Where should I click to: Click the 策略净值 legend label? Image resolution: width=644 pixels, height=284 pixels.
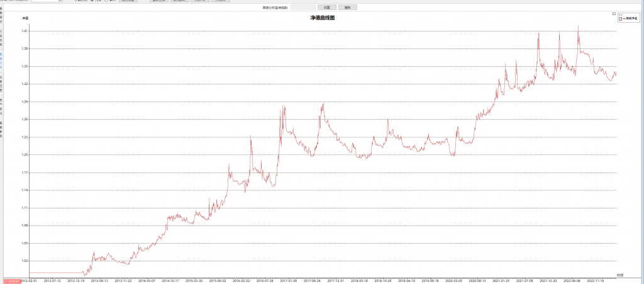tap(631, 19)
